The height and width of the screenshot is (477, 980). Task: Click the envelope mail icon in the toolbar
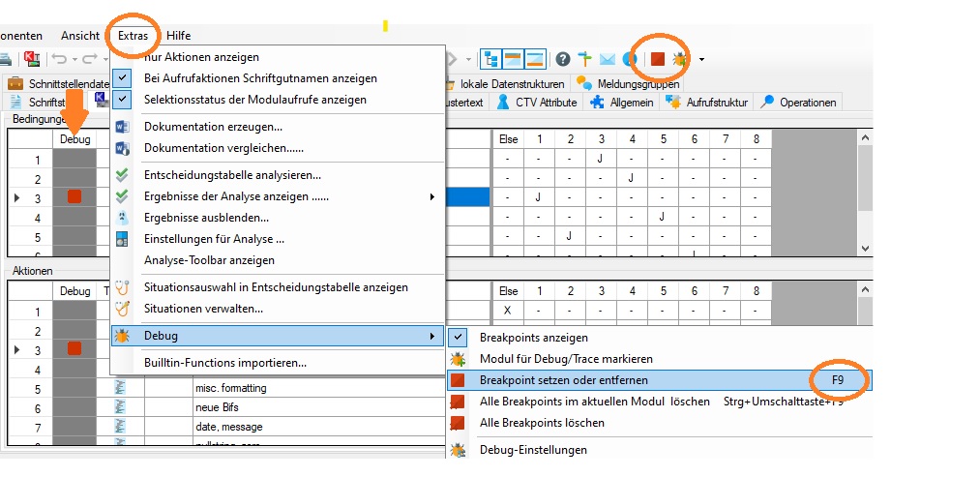pos(608,59)
